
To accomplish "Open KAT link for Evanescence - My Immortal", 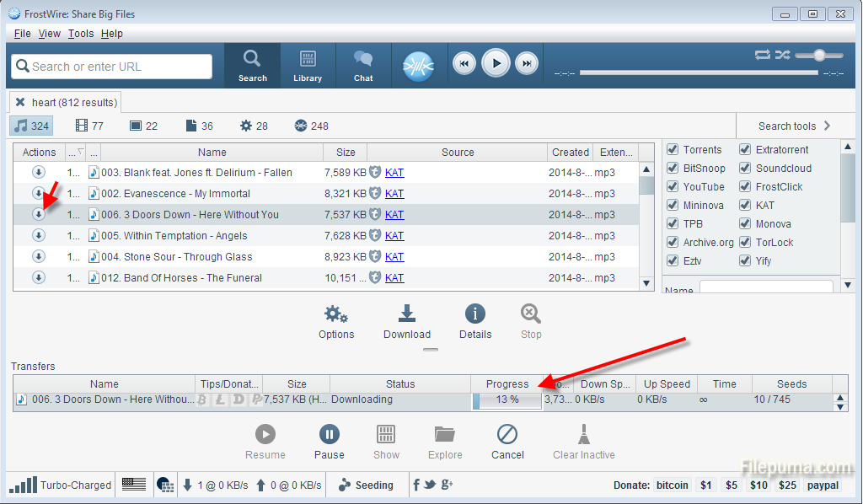I will click(394, 194).
